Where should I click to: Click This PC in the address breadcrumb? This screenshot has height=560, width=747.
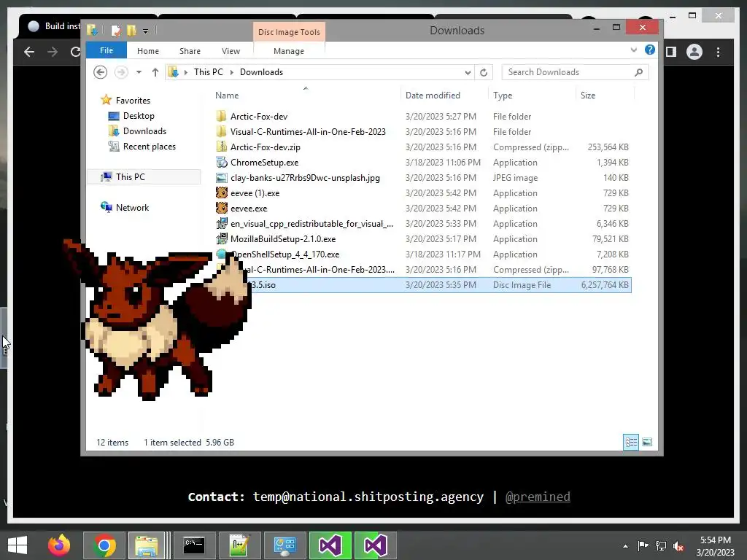(208, 72)
